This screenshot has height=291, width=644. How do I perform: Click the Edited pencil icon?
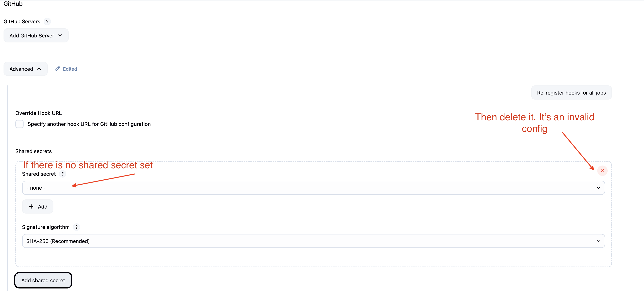pyautogui.click(x=57, y=69)
